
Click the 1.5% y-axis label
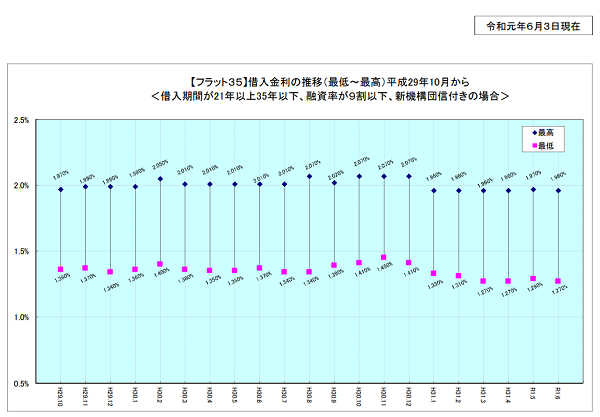pyautogui.click(x=21, y=251)
